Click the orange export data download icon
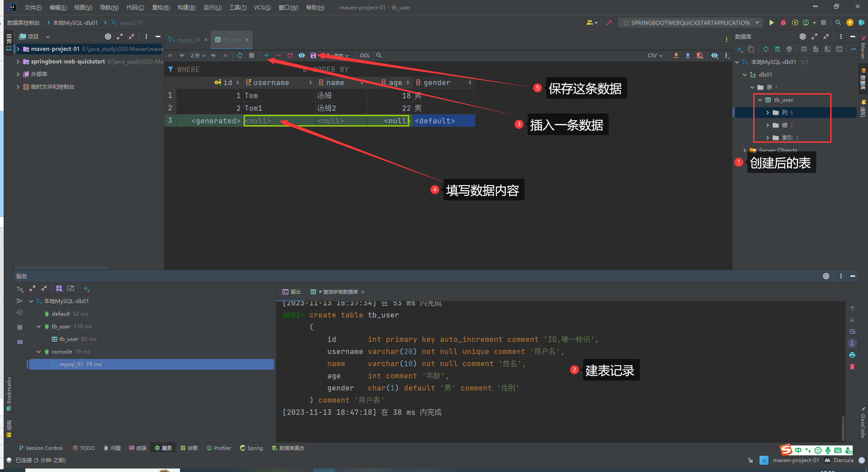Image resolution: width=868 pixels, height=472 pixels. [x=676, y=55]
